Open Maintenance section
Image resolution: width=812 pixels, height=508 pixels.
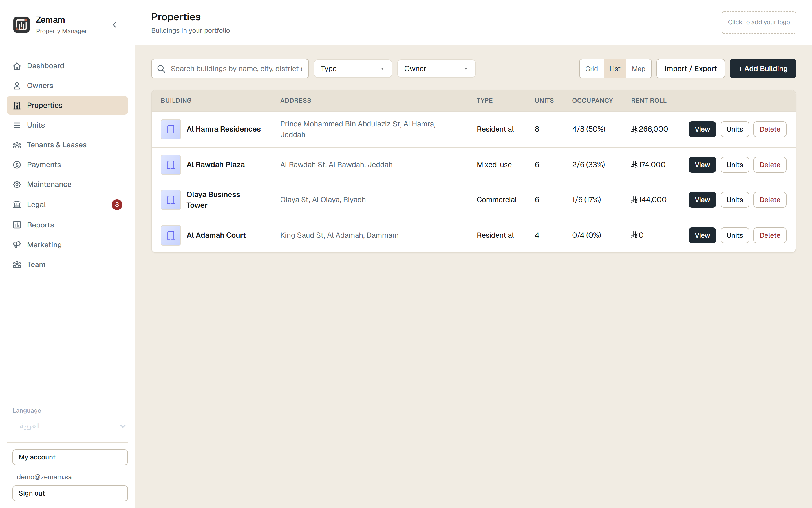coord(67,185)
